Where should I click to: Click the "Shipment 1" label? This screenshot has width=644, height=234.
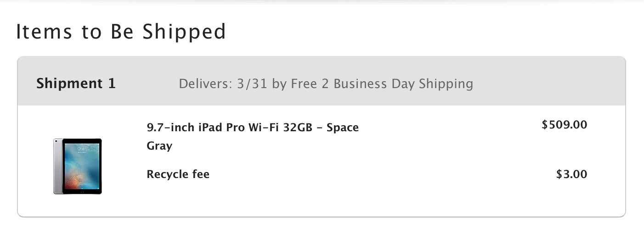point(76,84)
